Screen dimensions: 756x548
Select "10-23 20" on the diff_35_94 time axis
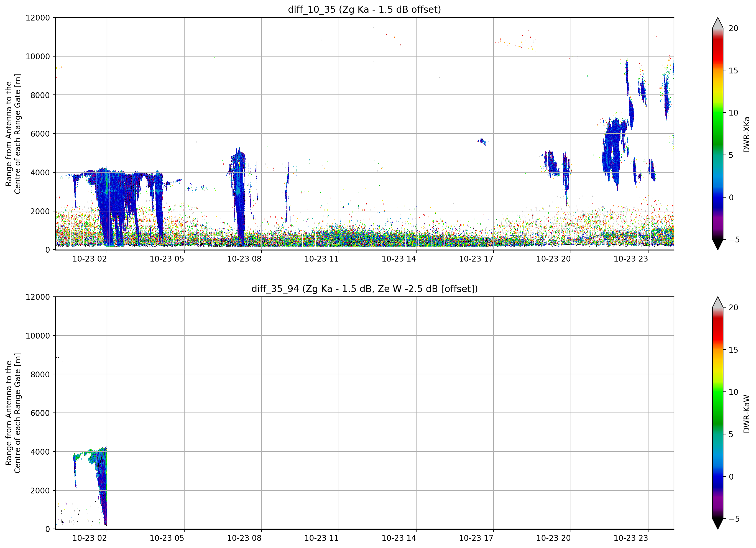[554, 538]
